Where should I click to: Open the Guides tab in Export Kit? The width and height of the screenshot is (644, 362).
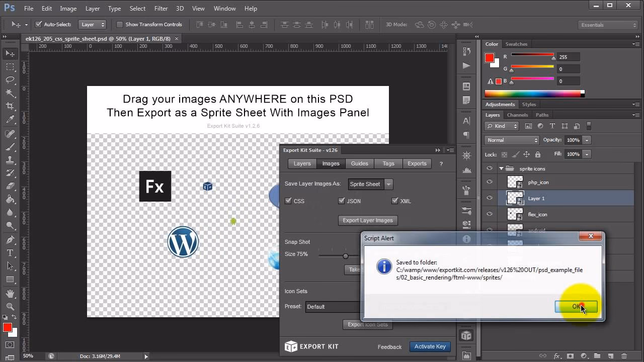tap(359, 163)
